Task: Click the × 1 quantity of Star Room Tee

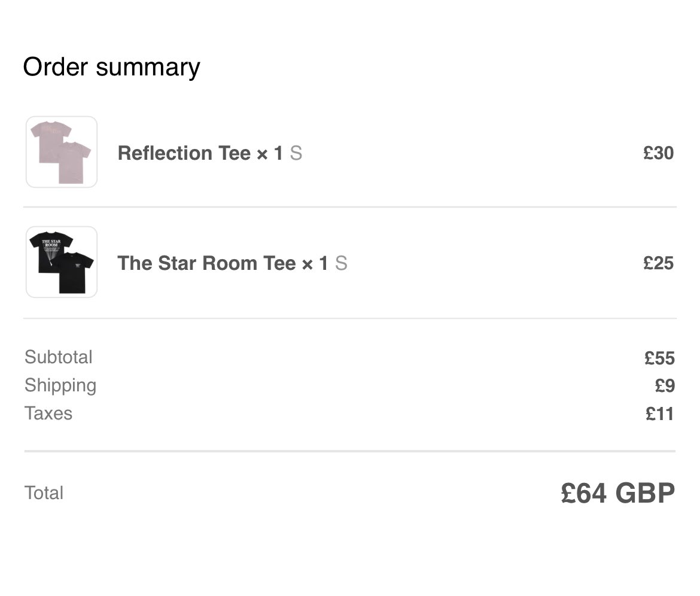Action: [x=315, y=263]
